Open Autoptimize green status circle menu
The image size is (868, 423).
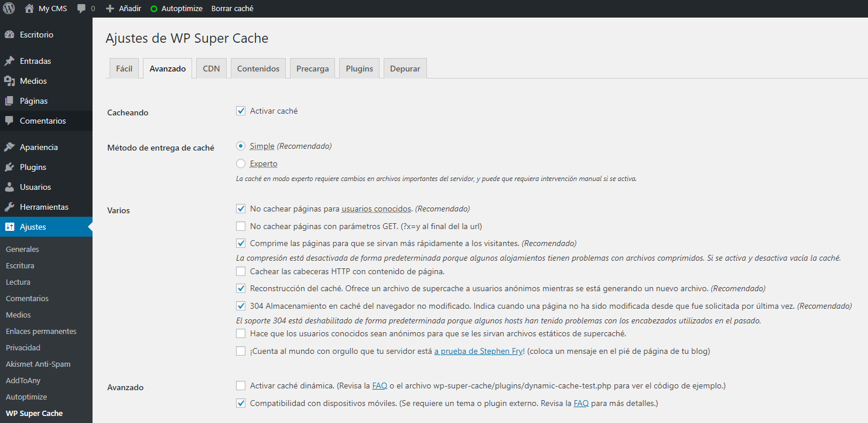tap(154, 9)
